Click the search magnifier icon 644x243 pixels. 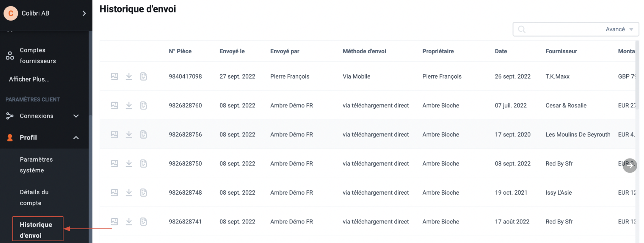pyautogui.click(x=522, y=29)
